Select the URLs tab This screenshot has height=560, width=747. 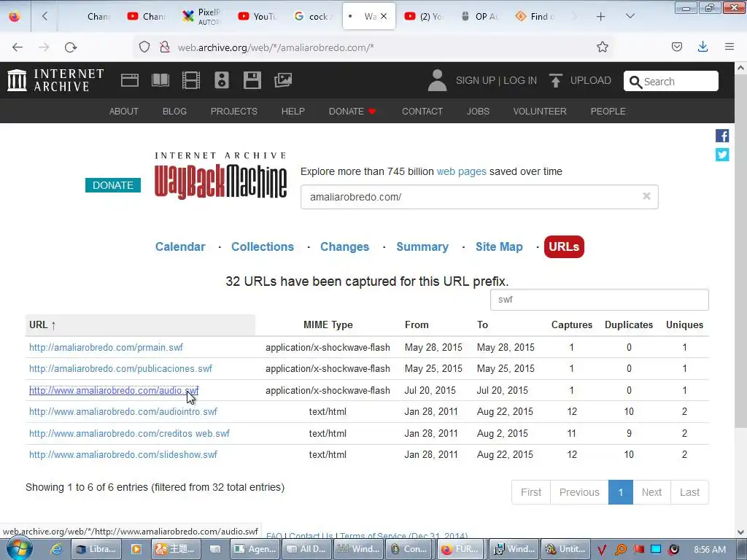(564, 246)
